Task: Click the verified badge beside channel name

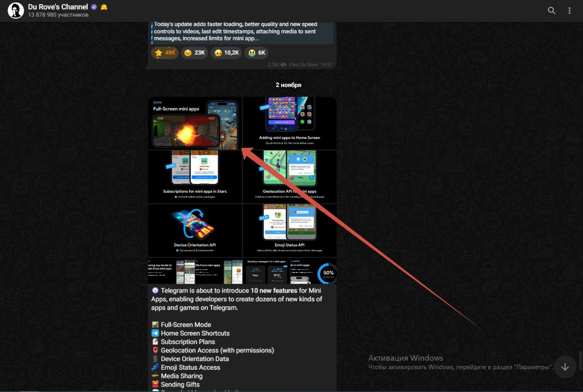Action: [x=94, y=7]
